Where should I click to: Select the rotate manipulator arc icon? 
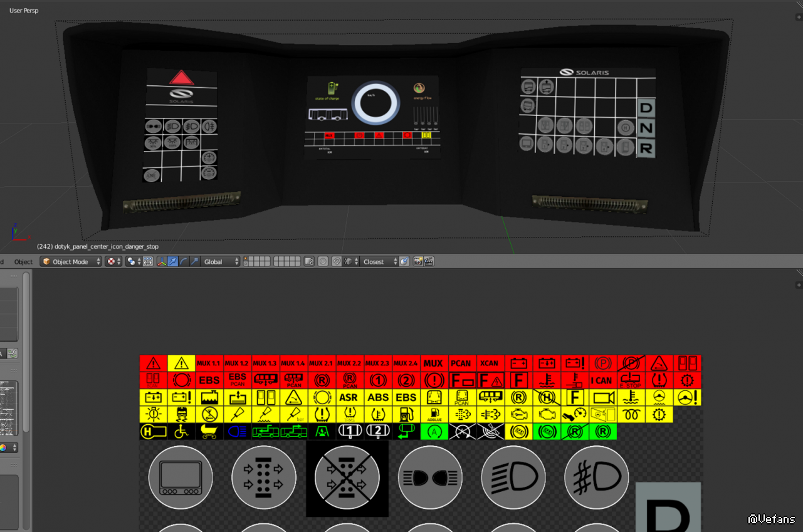(183, 262)
